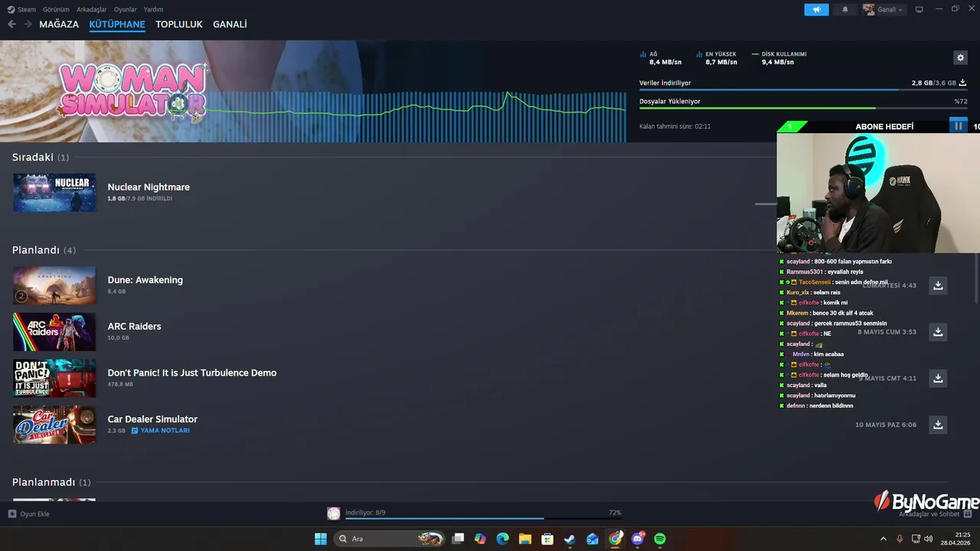Open Discord from the taskbar
The image size is (980, 551).
point(638,539)
